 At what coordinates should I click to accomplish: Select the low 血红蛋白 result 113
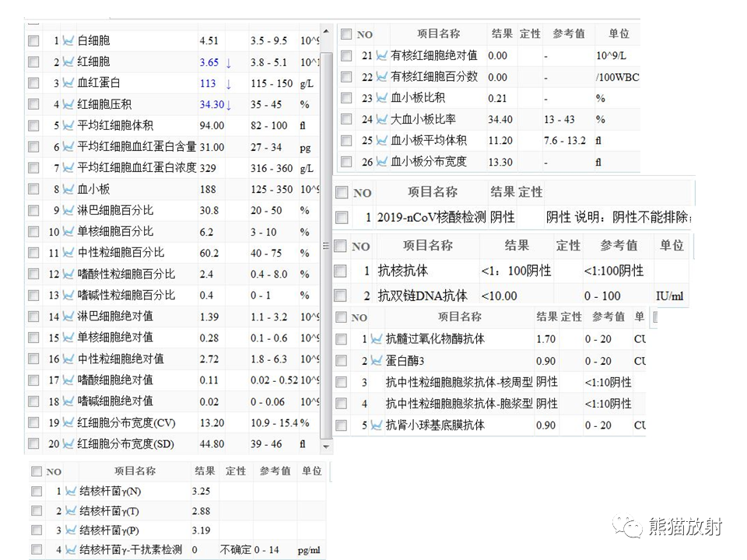click(x=208, y=83)
